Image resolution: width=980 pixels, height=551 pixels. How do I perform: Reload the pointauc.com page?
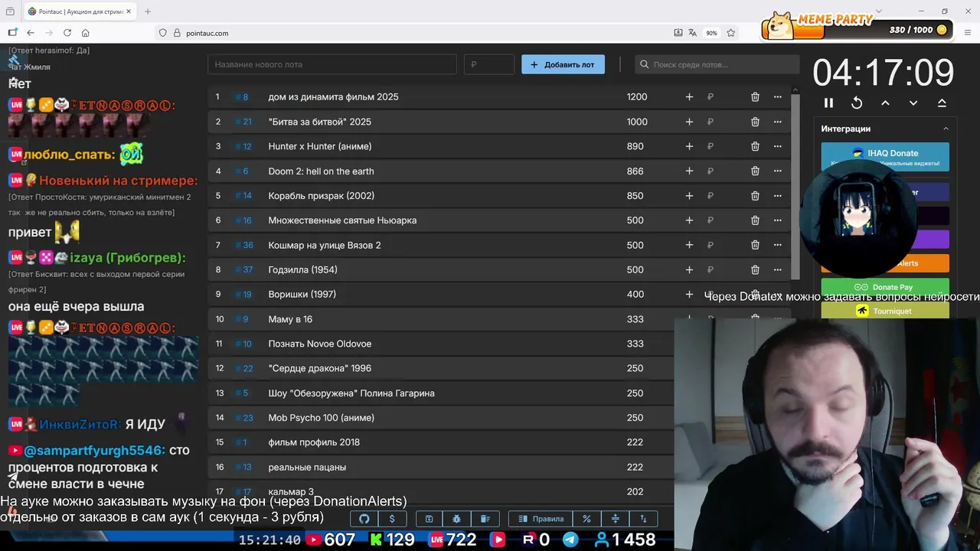pos(67,33)
